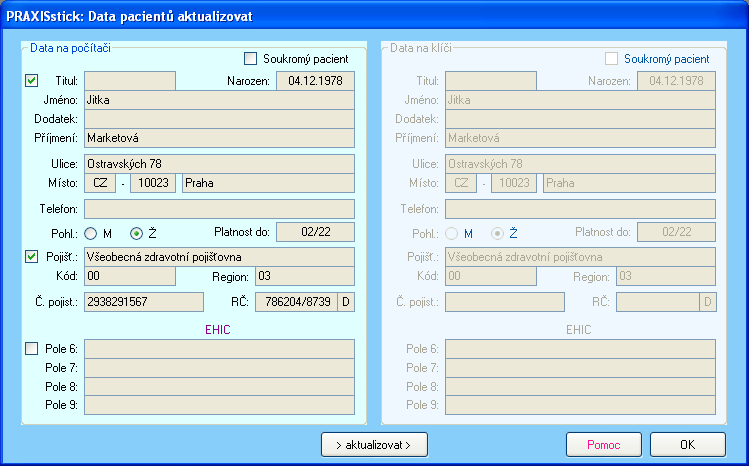Click the Region field with 03
Screen dimensions: 749x466
[x=304, y=276]
